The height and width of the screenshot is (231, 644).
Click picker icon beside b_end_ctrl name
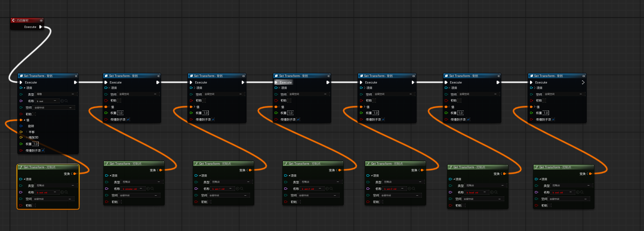[578, 192]
